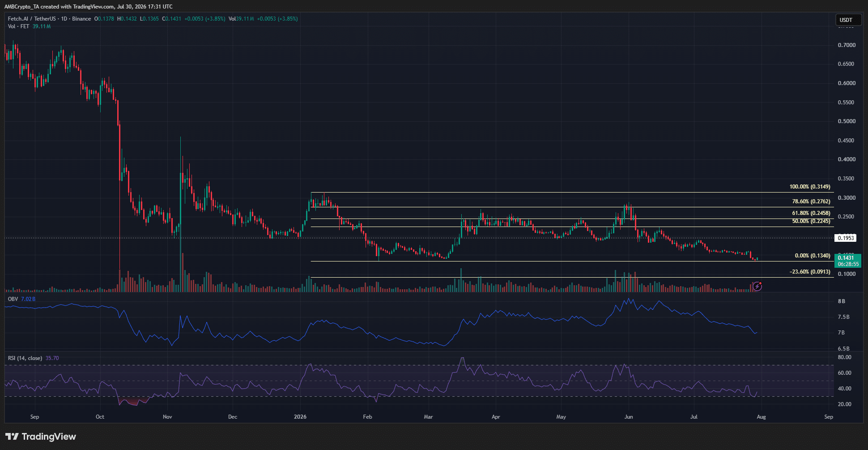The height and width of the screenshot is (450, 868).
Task: Click the low value L0.1365
Action: coord(149,19)
